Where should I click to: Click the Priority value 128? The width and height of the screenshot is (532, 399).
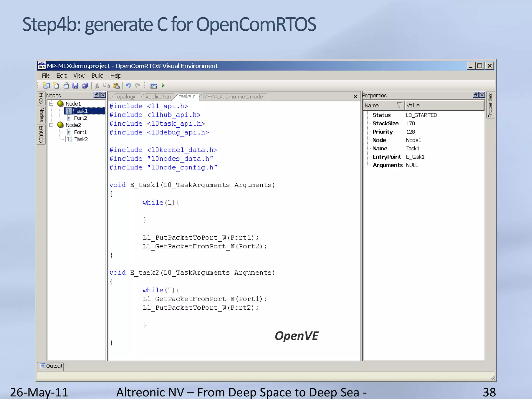coord(410,132)
